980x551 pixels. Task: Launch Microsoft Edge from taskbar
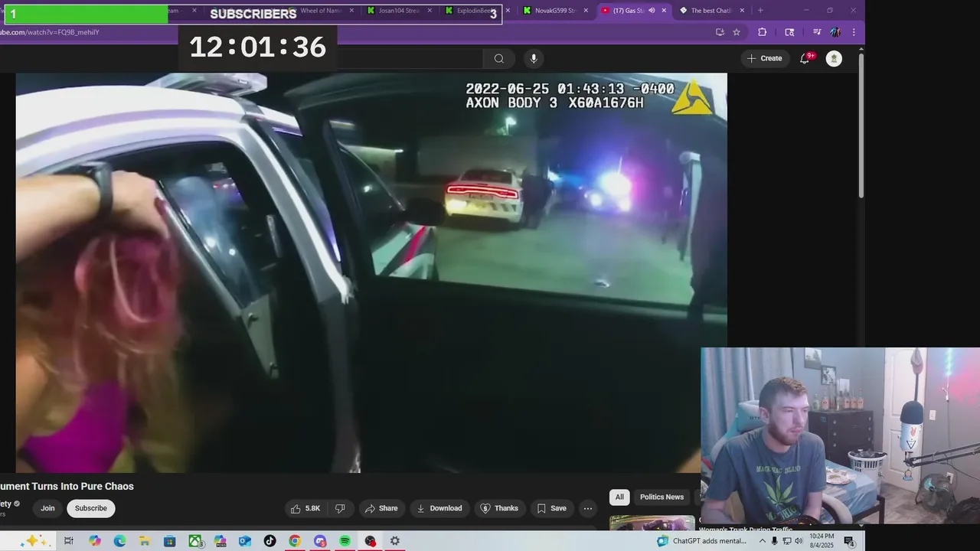[x=120, y=541]
